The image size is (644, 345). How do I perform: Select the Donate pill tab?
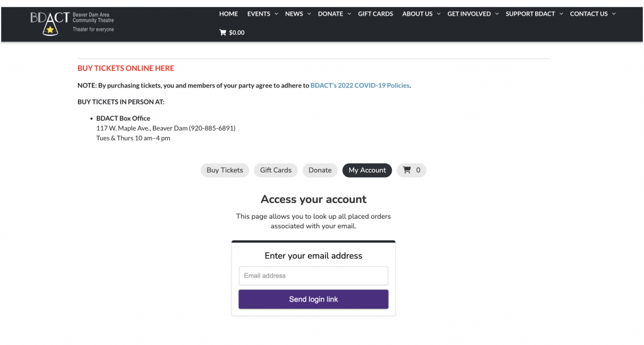click(320, 170)
